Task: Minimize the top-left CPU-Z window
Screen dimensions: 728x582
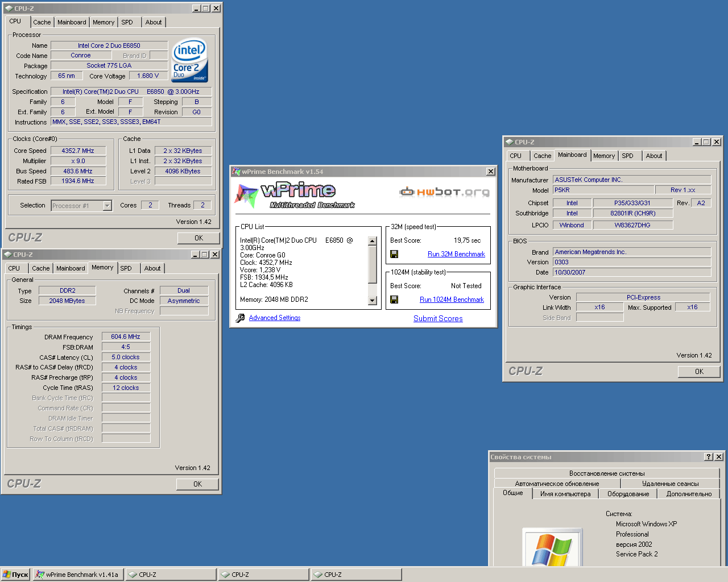Action: [x=196, y=9]
